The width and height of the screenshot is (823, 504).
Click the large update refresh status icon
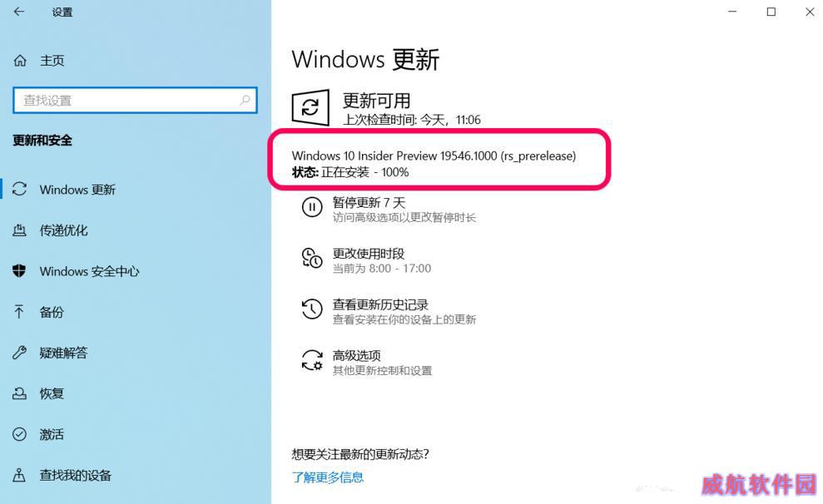(x=310, y=108)
